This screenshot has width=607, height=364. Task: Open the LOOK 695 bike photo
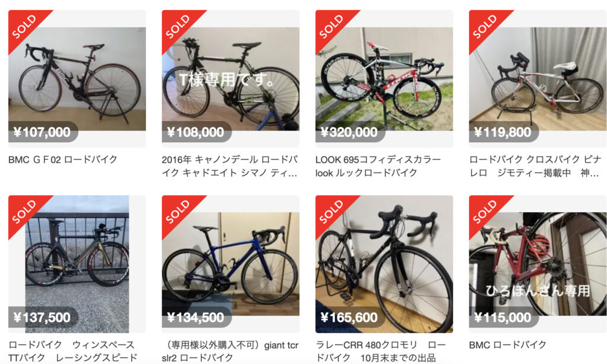click(384, 79)
